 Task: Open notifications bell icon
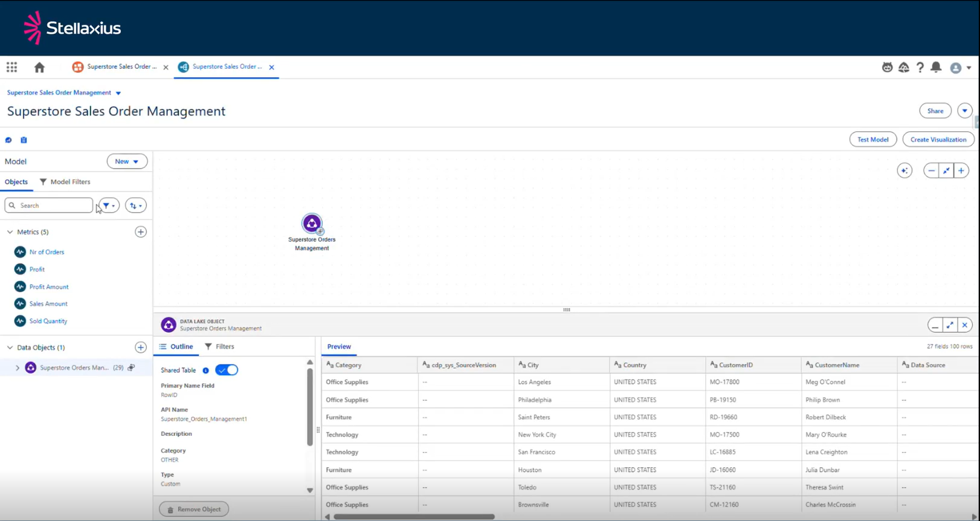pyautogui.click(x=936, y=67)
